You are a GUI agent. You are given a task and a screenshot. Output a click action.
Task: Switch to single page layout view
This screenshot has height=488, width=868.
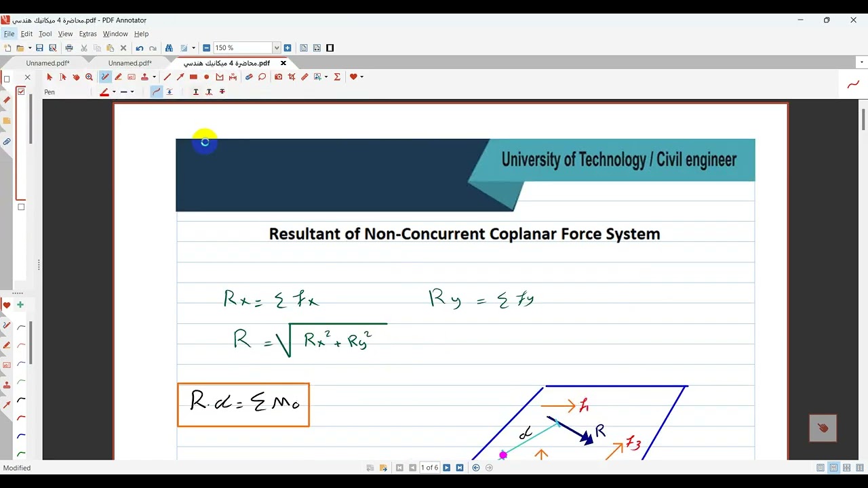tap(821, 468)
